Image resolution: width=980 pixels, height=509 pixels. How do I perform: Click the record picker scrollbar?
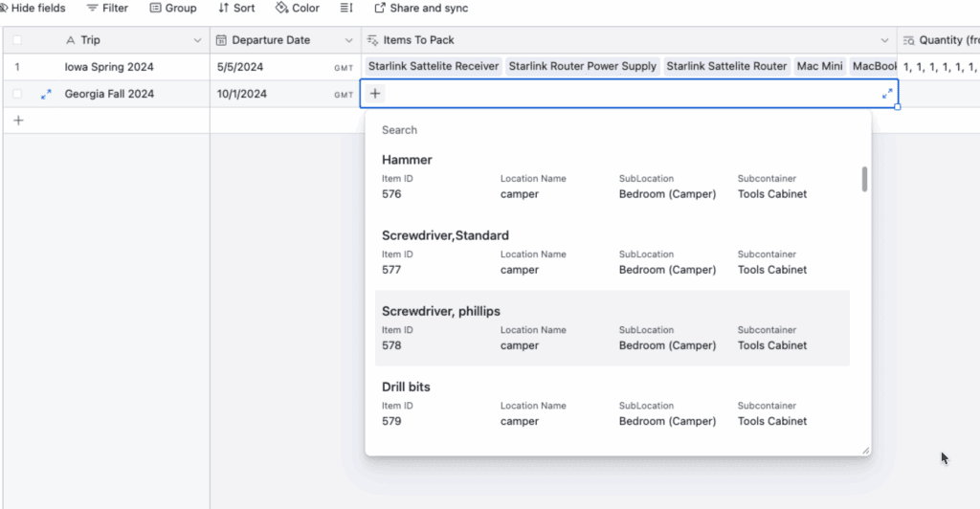tap(864, 179)
